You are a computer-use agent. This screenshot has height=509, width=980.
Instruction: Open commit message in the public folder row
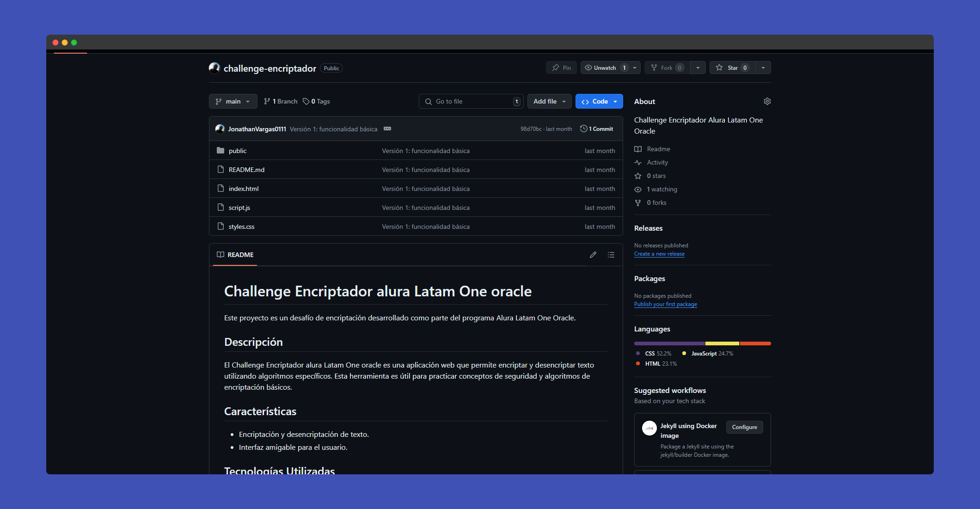click(x=426, y=151)
